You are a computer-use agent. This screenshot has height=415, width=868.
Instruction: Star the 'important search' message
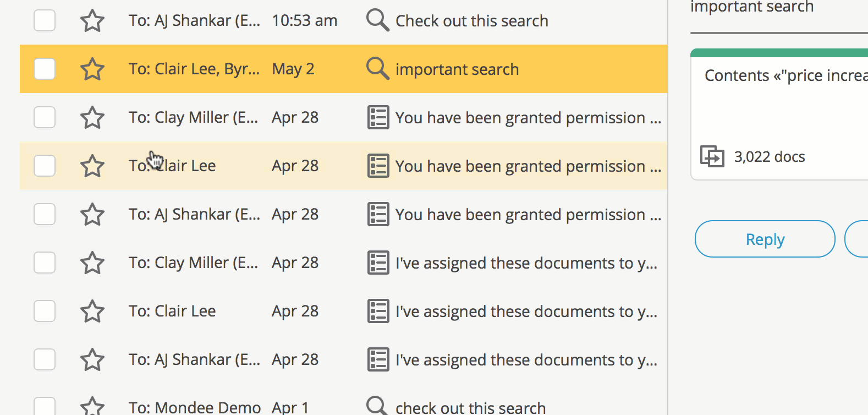click(x=92, y=69)
